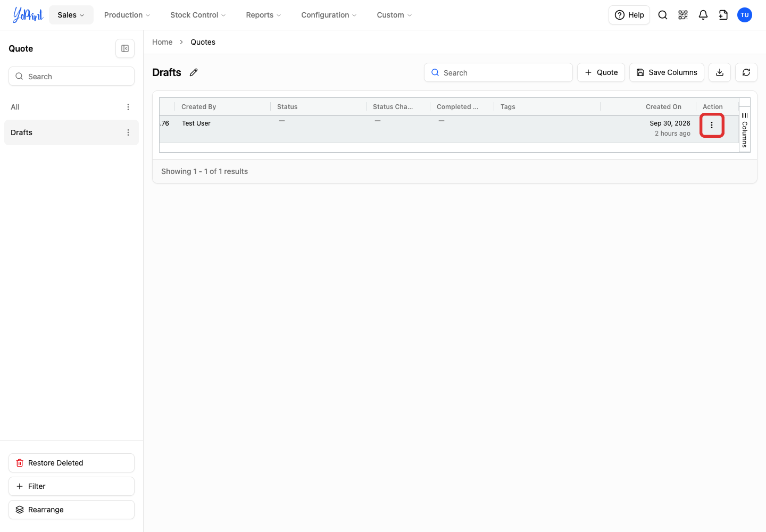Click Restore Deleted
Viewport: 766px width, 532px height.
pos(71,463)
